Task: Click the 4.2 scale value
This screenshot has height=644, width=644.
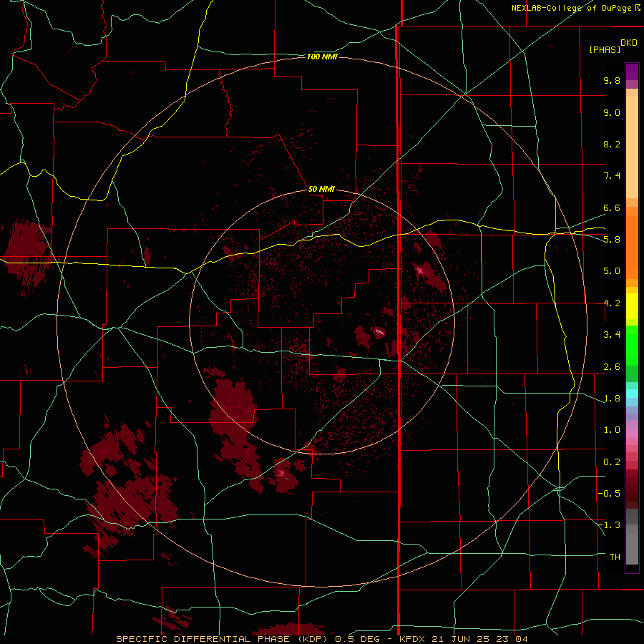Action: click(612, 303)
